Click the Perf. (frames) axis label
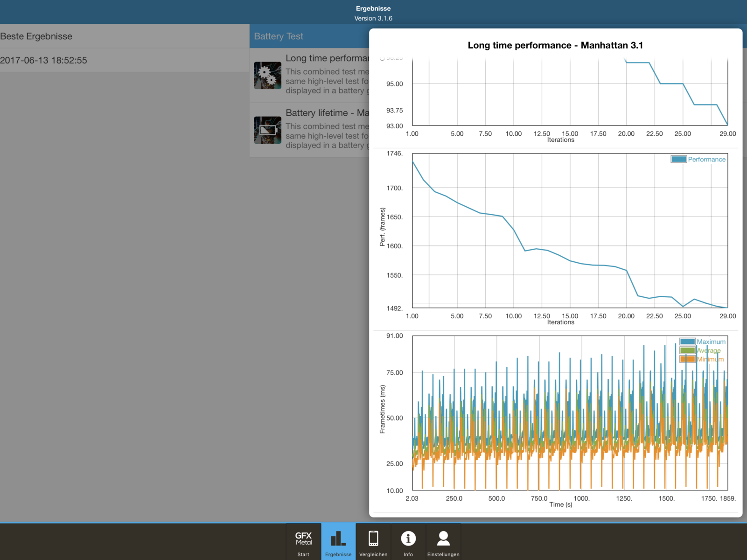 pos(383,227)
